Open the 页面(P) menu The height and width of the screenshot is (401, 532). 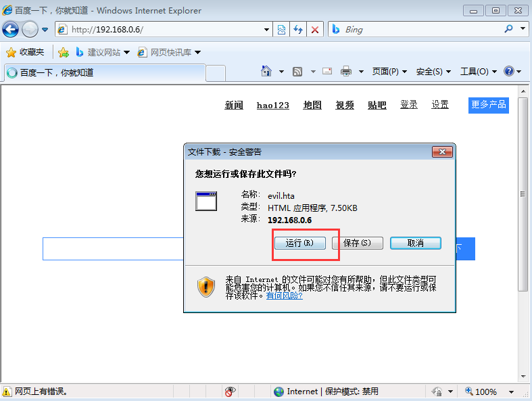click(x=389, y=71)
